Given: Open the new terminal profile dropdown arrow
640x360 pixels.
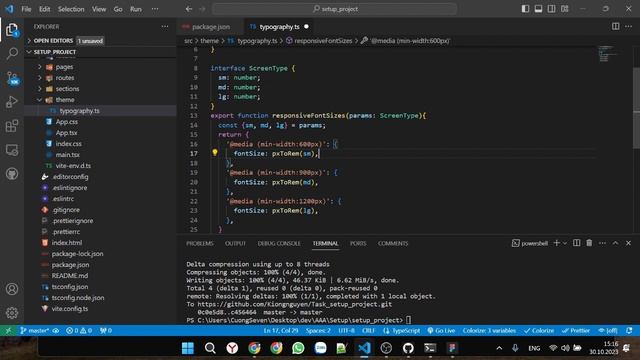Looking at the screenshot, I should [565, 243].
